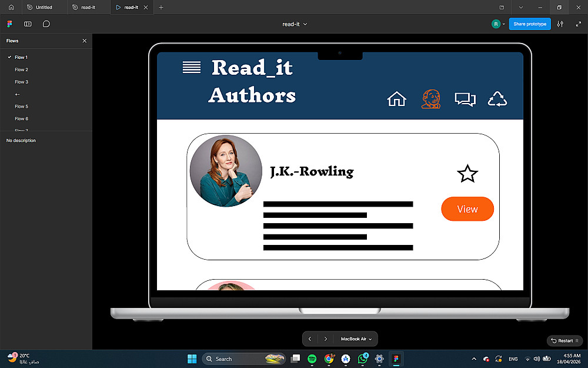Open the user avatar R menu
Screen dimensions: 588x368
coord(498,24)
